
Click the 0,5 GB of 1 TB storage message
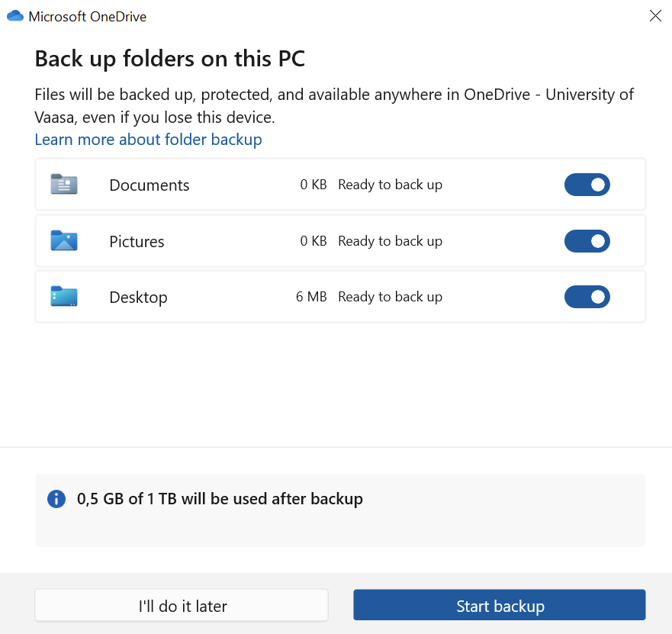[220, 499]
